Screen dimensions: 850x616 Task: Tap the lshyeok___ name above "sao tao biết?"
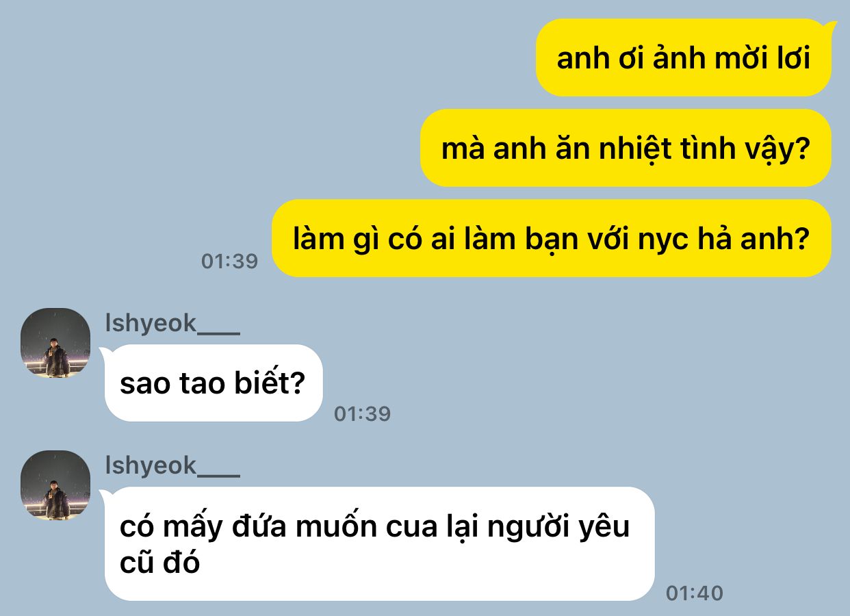tap(172, 324)
